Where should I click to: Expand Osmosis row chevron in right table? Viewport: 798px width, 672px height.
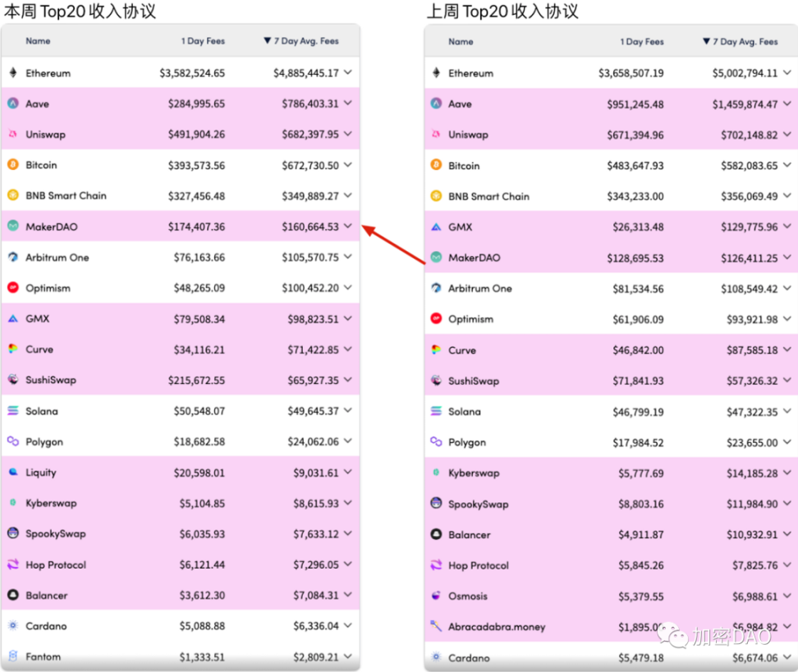coord(787,596)
